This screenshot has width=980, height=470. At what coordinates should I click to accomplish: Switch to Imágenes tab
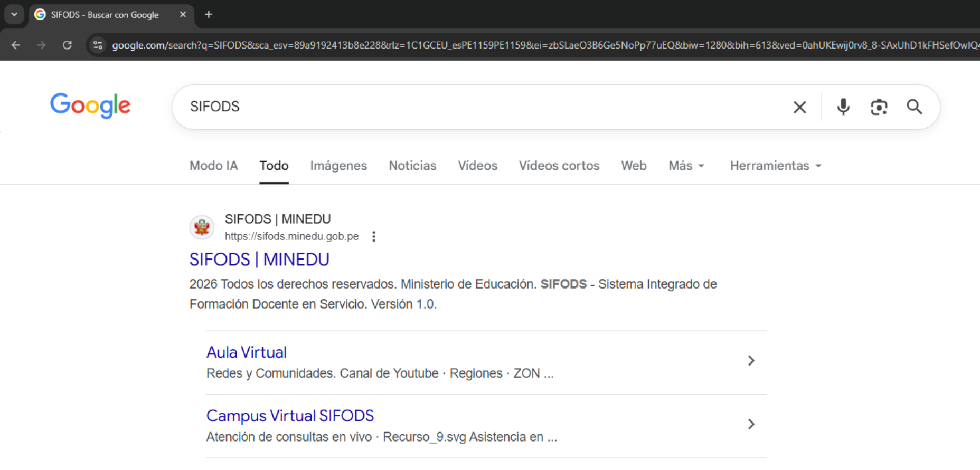(x=338, y=166)
